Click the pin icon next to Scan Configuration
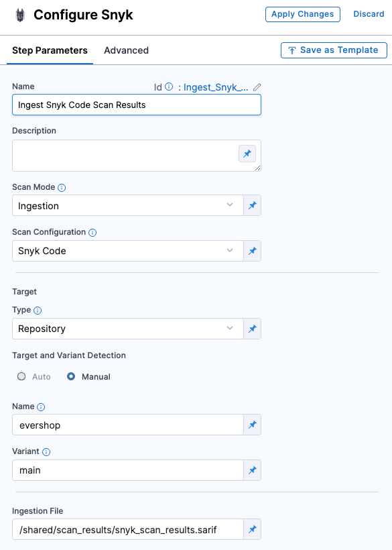 point(252,251)
